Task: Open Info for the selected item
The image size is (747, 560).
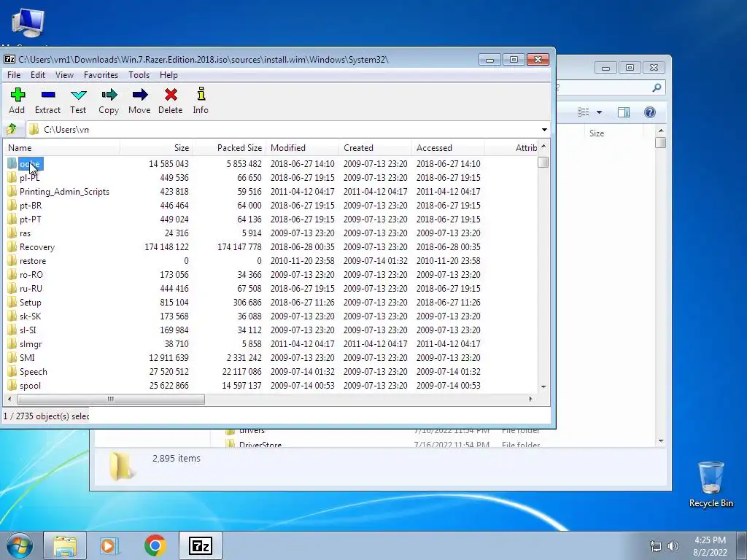Action: coord(201,101)
